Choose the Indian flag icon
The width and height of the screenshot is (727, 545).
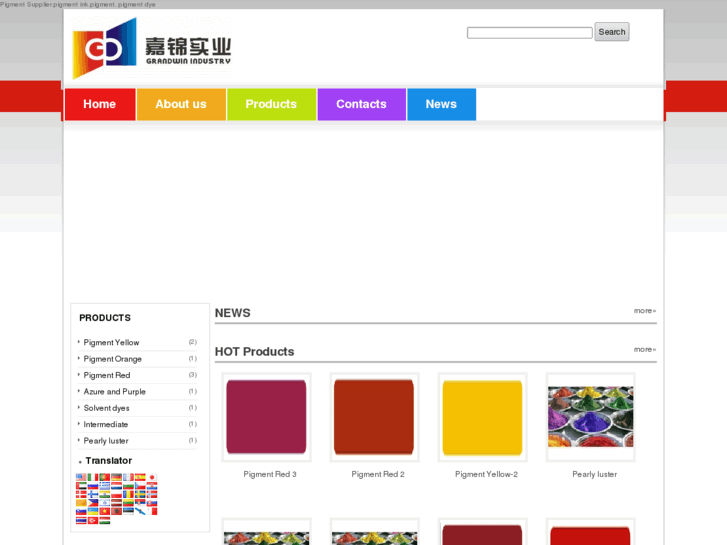tap(105, 494)
